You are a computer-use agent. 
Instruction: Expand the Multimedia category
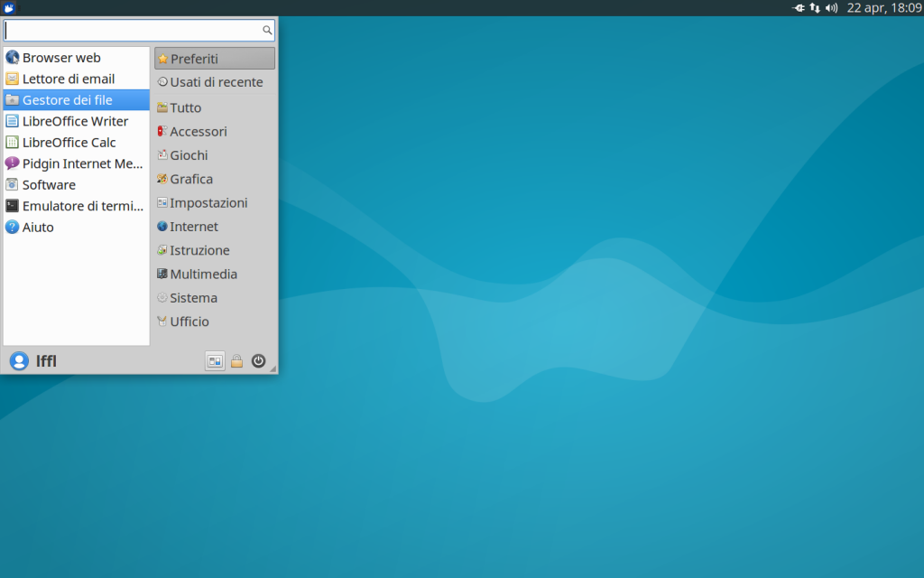pyautogui.click(x=203, y=275)
